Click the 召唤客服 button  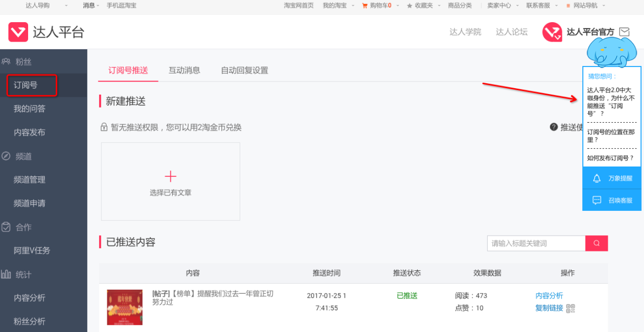point(612,200)
